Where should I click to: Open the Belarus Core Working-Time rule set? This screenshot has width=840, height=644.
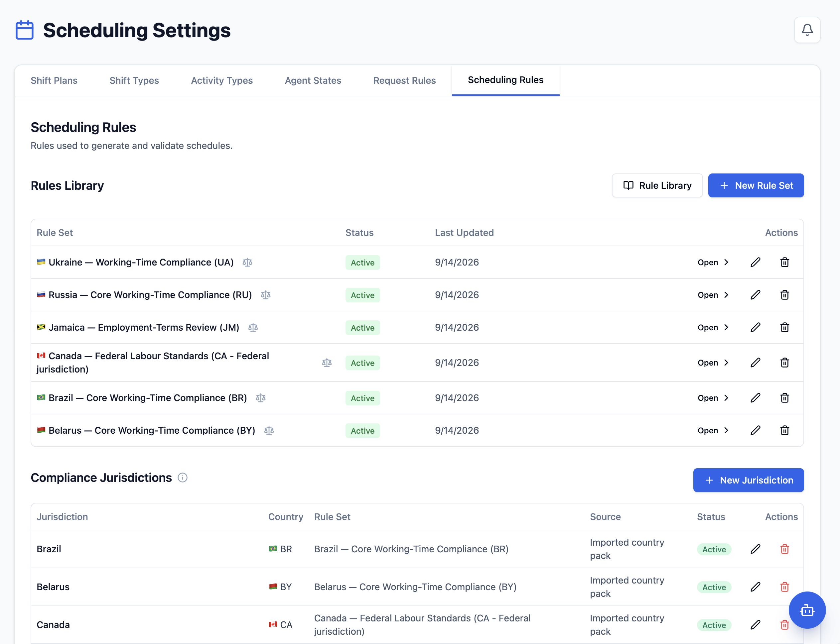[713, 430]
